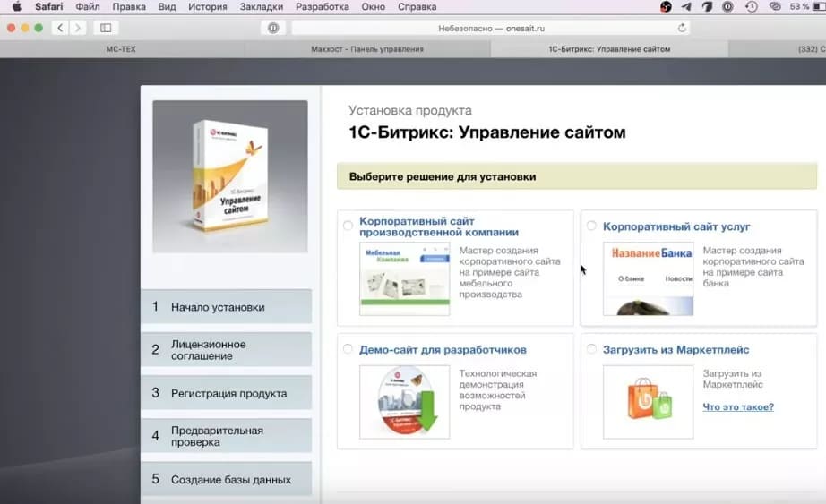This screenshot has width=826, height=504.
Task: Select radio for Корпоративный сайт услуг
Action: point(591,226)
